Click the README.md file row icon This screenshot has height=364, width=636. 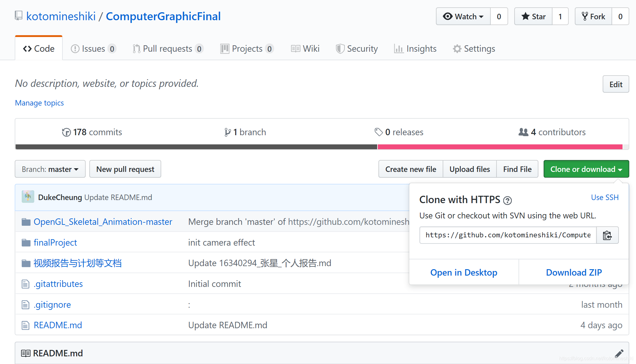[25, 325]
